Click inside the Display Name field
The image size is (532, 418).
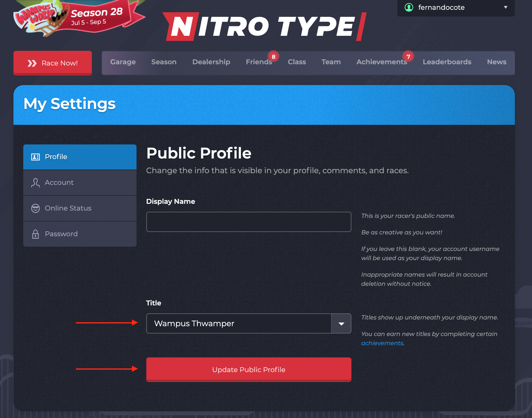click(249, 222)
